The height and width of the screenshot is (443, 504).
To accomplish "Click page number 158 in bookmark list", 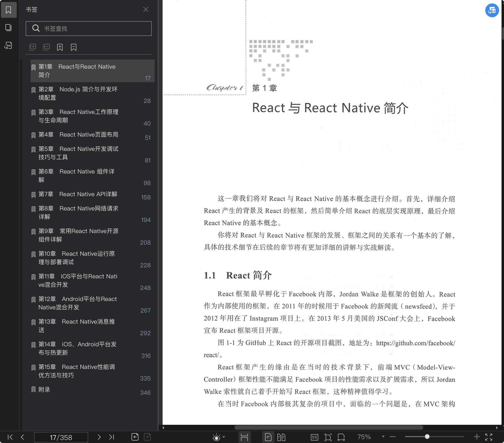I will (146, 197).
